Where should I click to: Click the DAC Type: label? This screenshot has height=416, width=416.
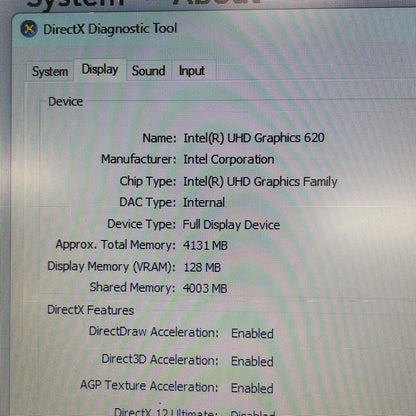click(x=147, y=202)
